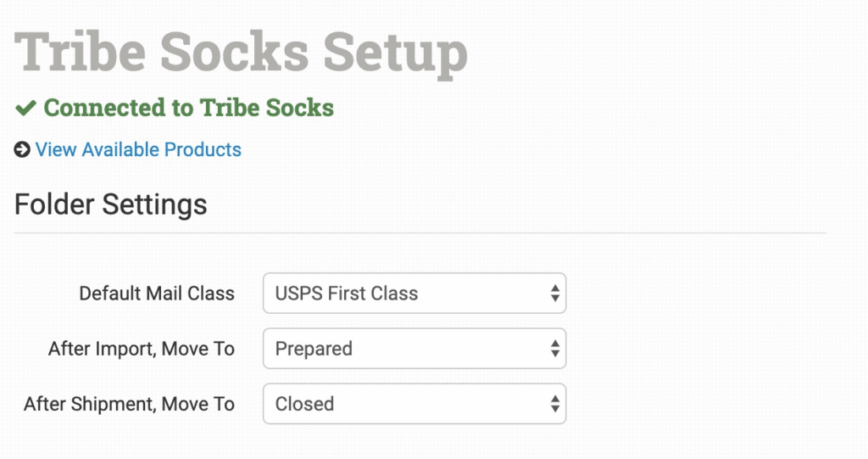868x459 pixels.
Task: Open the Default Mail Class dropdown
Action: point(414,294)
